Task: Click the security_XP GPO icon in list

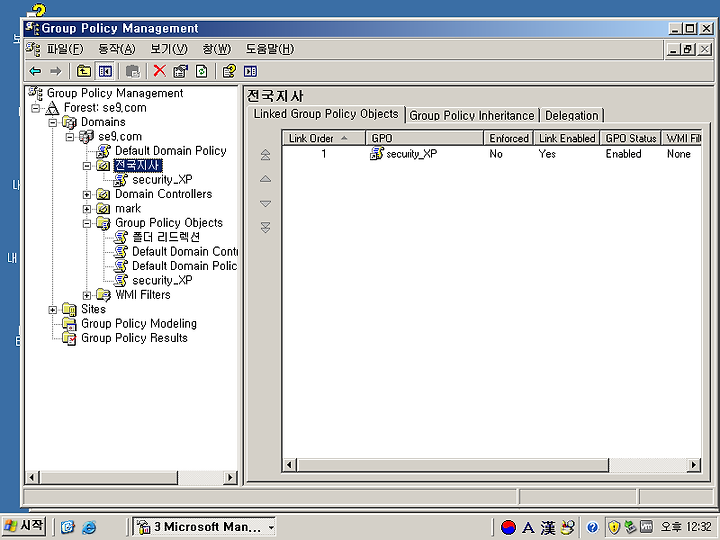Action: (x=377, y=154)
